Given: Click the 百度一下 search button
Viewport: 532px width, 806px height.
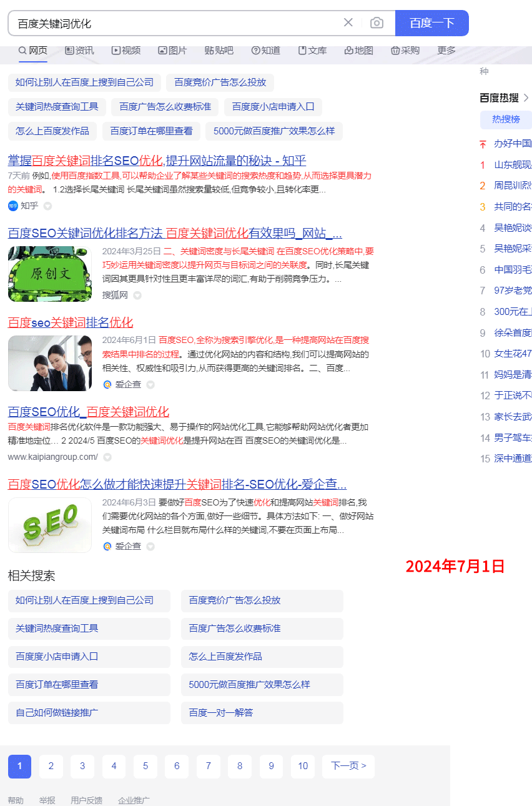Looking at the screenshot, I should click(431, 22).
